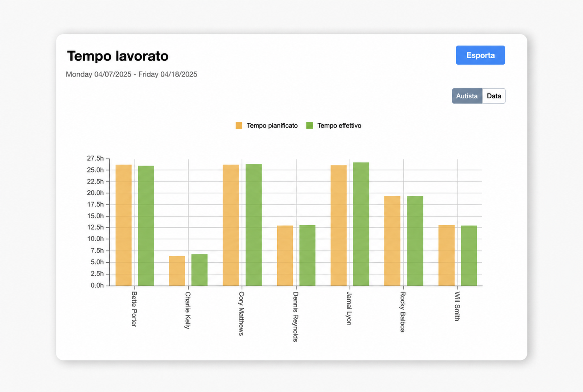583x392 pixels.
Task: Toggle Tempo effettivo green legend swatch
Action: (x=309, y=125)
